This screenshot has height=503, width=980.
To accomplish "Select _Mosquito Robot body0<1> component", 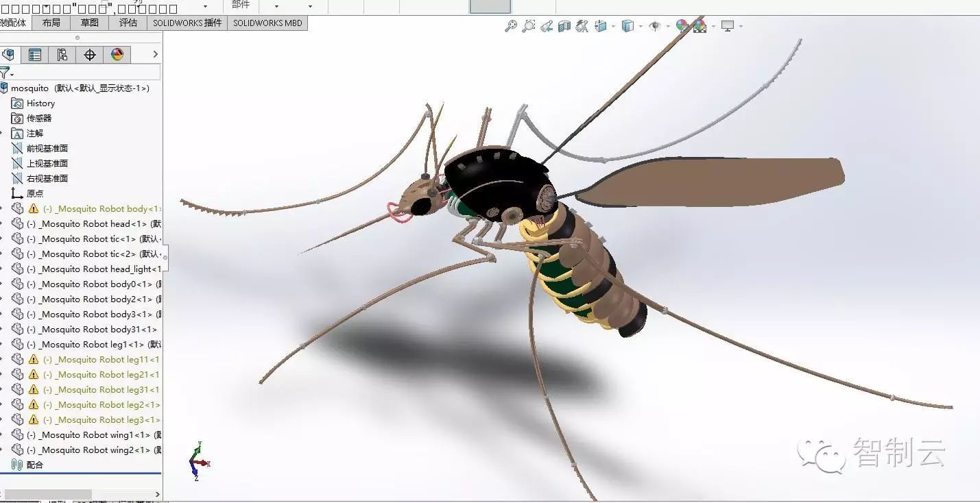I will pos(86,284).
